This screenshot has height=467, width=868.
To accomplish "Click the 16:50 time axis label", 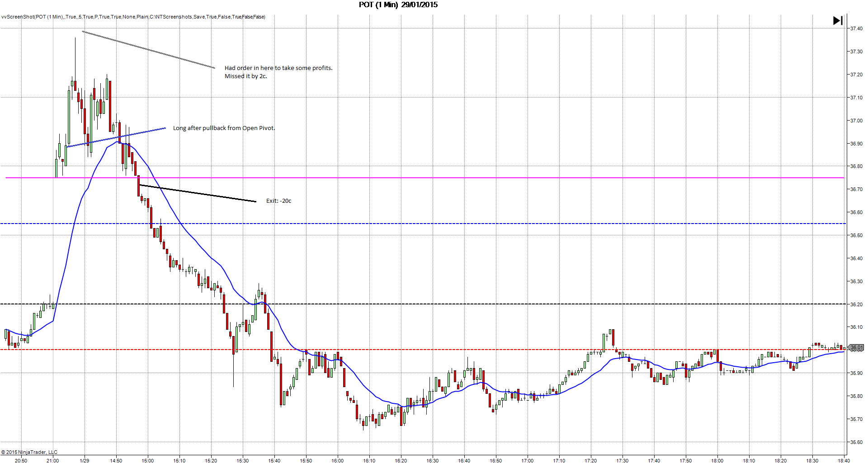I will 496,461.
